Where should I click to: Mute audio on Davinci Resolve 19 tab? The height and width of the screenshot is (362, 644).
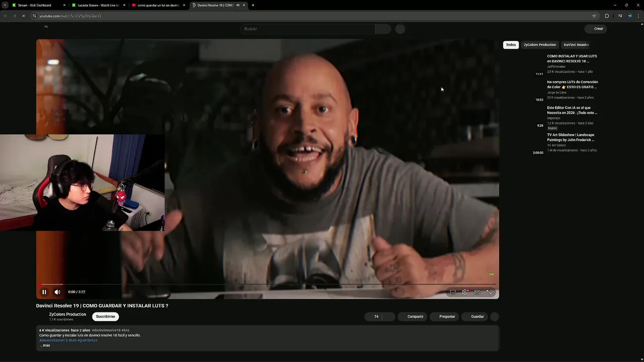pyautogui.click(x=238, y=5)
